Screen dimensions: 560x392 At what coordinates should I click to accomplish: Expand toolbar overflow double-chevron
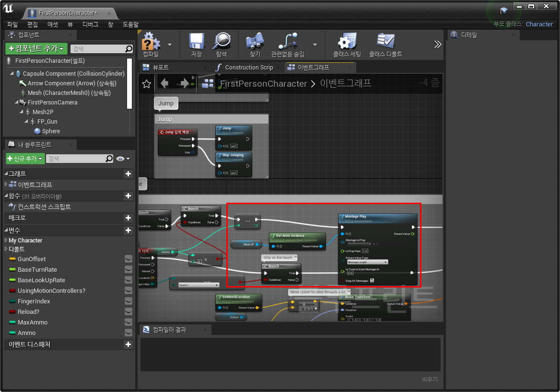coord(437,44)
